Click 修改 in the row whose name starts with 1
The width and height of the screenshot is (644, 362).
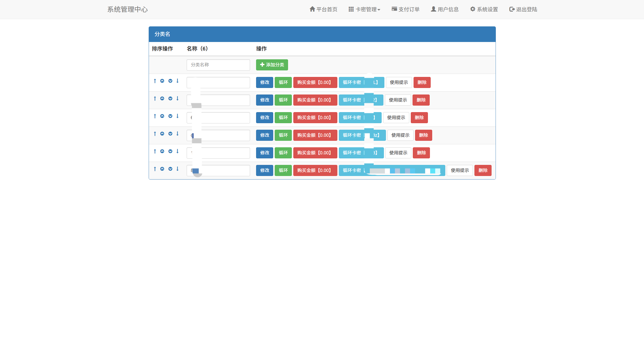pos(265,153)
